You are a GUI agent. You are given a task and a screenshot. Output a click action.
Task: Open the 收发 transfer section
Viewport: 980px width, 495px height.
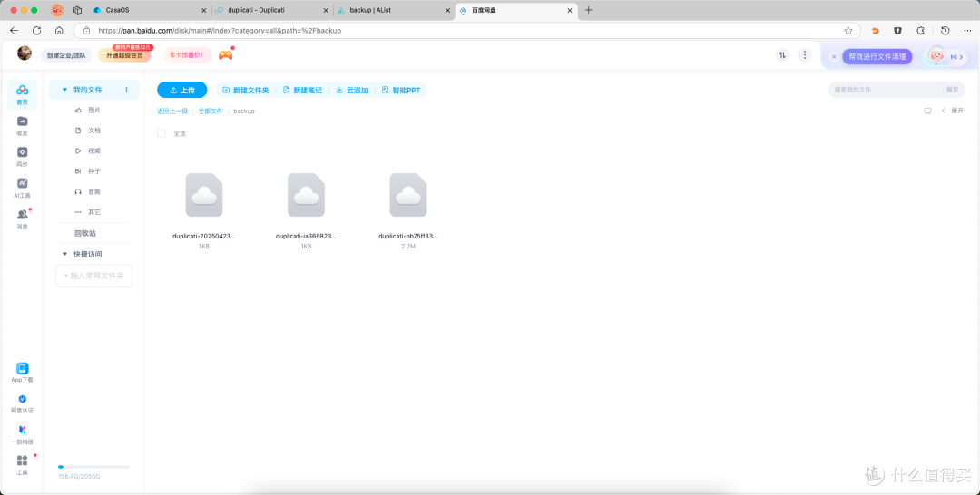(x=23, y=125)
